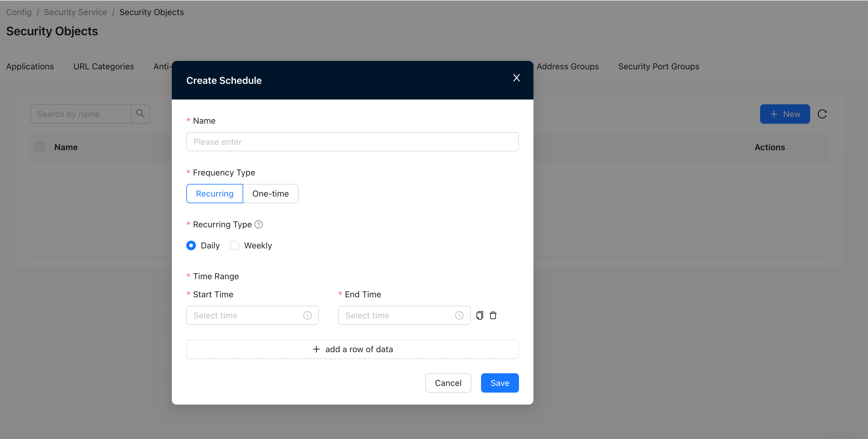868x439 pixels.
Task: Select the Weekly radio button
Action: (234, 245)
